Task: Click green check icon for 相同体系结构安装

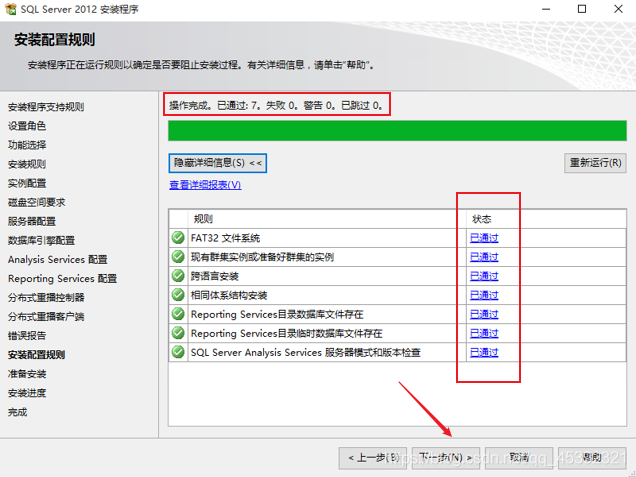Action: click(178, 295)
